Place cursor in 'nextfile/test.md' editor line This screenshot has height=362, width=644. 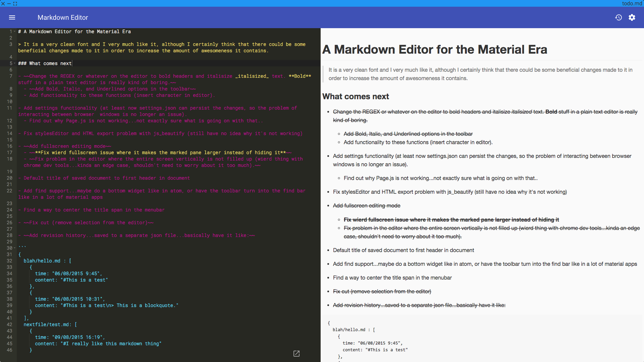pyautogui.click(x=47, y=324)
